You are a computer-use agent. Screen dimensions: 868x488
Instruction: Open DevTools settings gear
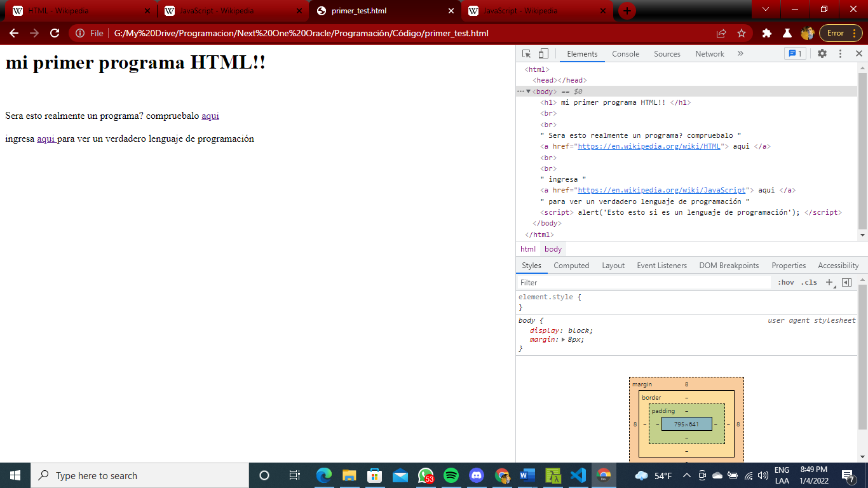[x=822, y=54]
